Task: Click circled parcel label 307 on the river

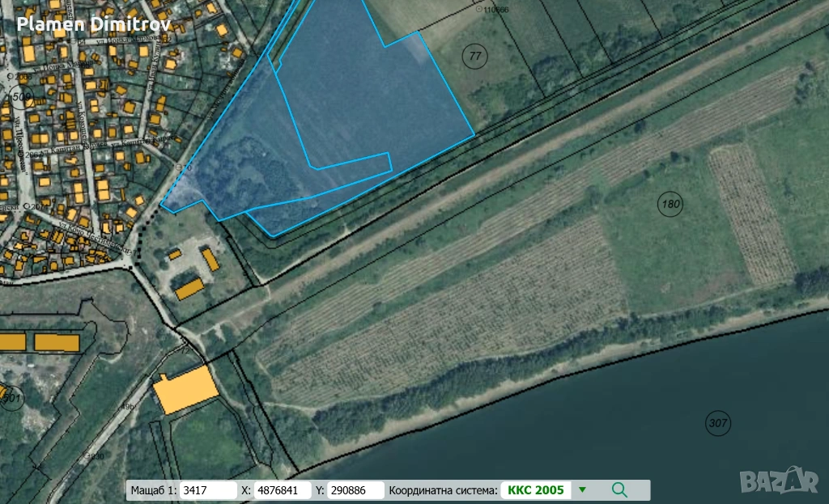Action: [x=717, y=422]
